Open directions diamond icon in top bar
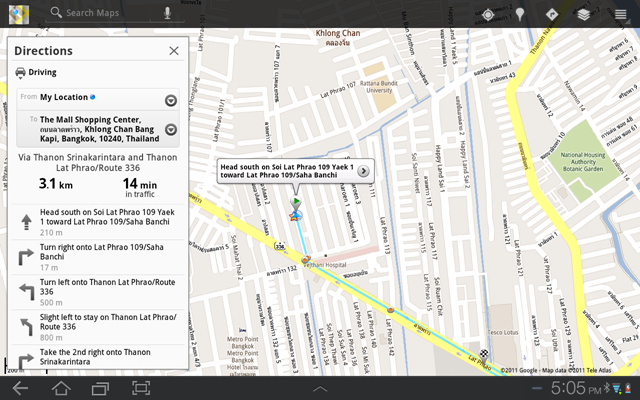 tap(552, 14)
